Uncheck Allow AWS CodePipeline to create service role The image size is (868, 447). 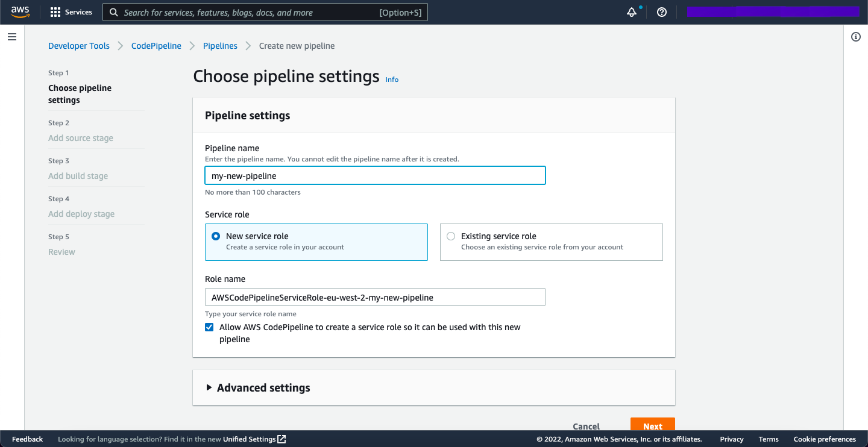[209, 327]
